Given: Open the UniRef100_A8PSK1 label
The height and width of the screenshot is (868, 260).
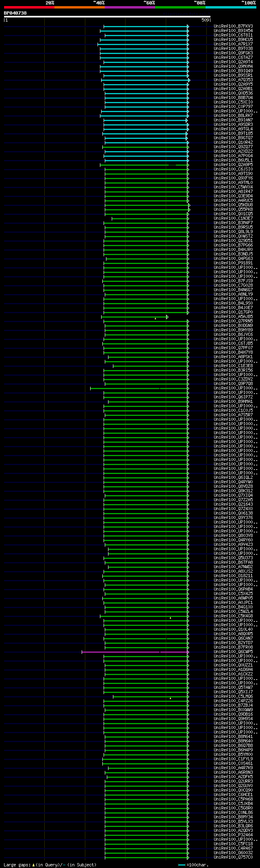Looking at the screenshot, I should pyautogui.click(x=233, y=357).
